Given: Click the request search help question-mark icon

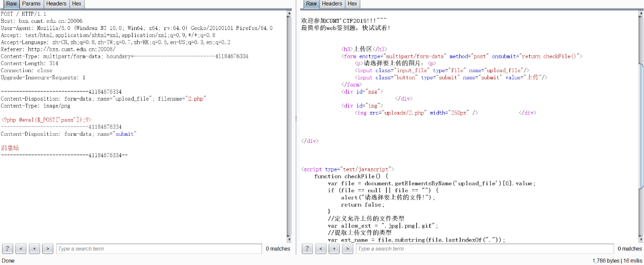Looking at the screenshot, I should click(x=8, y=249).
